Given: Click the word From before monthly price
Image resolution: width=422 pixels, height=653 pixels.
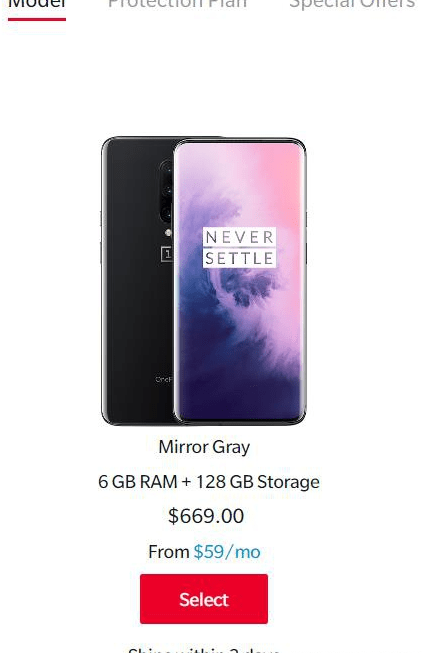Looking at the screenshot, I should [169, 552].
